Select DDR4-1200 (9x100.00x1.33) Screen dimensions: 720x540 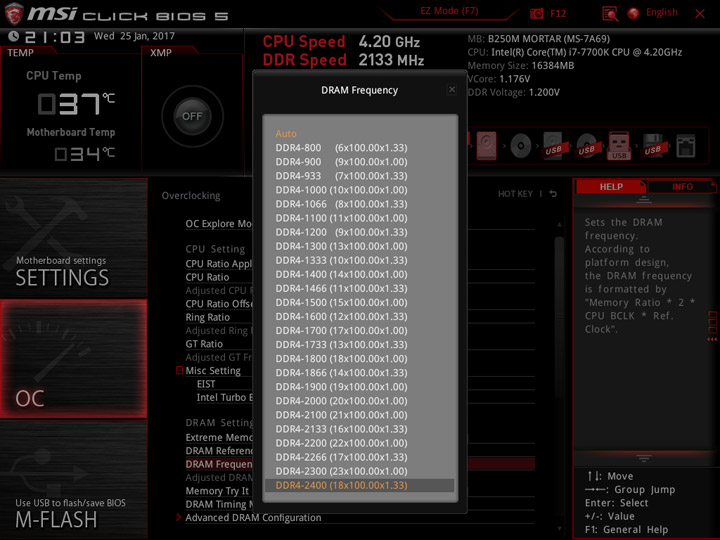click(x=341, y=232)
